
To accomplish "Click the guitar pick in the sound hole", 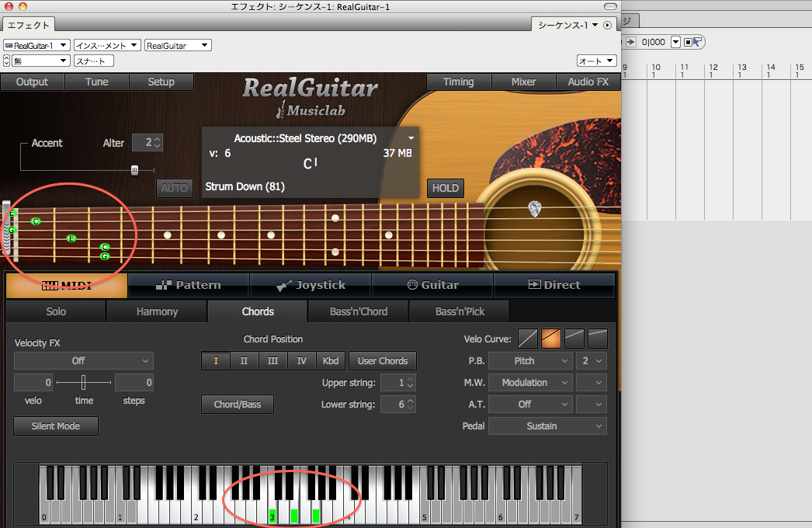I will [x=534, y=208].
